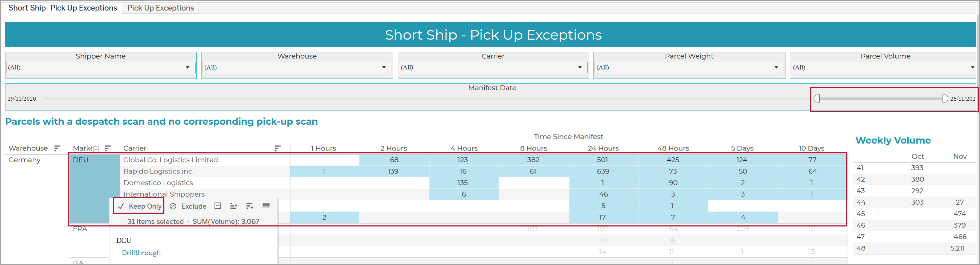The height and width of the screenshot is (265, 980).
Task: Collapse the Market column with minus icon
Action: pos(96,149)
